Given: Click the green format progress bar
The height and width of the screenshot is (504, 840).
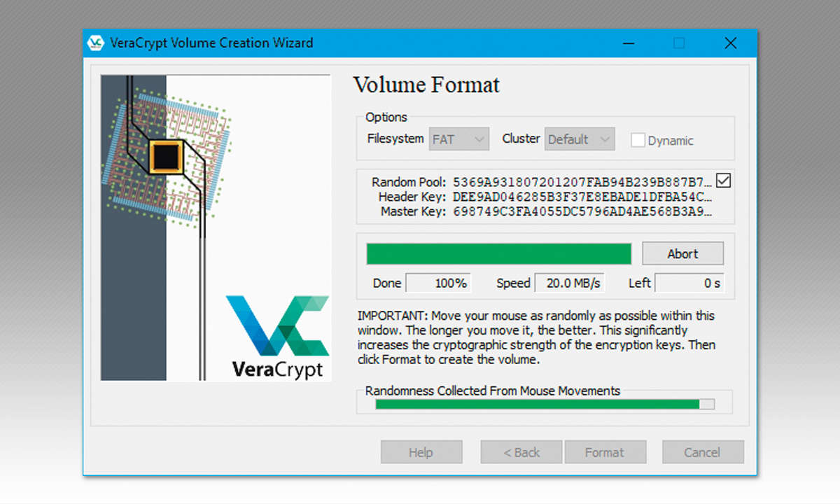Looking at the screenshot, I should 499,253.
